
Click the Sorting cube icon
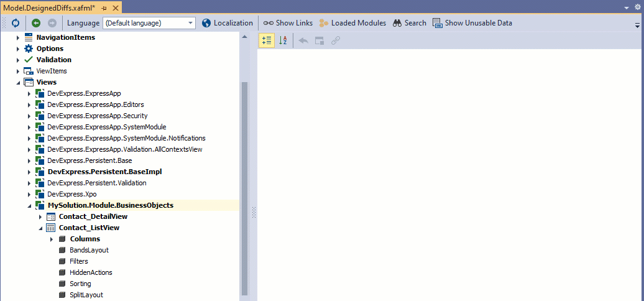pos(62,284)
